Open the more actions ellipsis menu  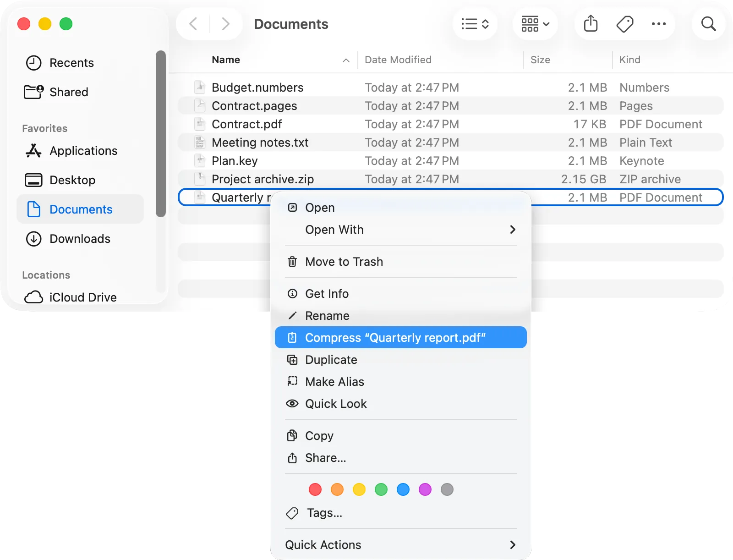(x=659, y=24)
